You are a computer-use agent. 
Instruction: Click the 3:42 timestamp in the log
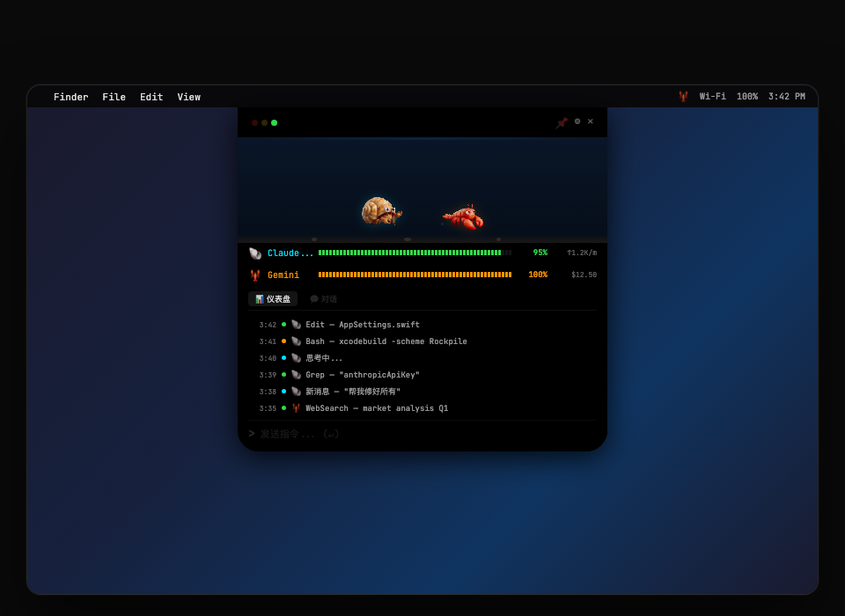268,325
